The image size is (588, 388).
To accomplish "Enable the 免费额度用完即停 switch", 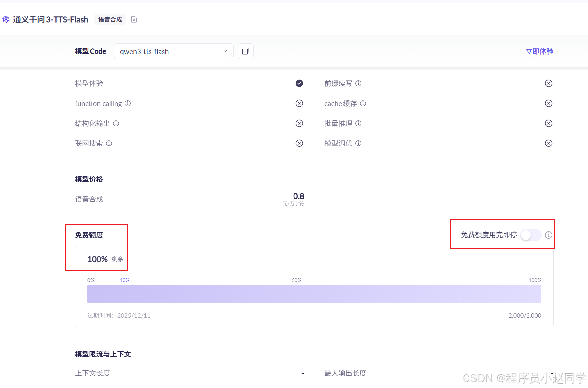I will pos(530,235).
